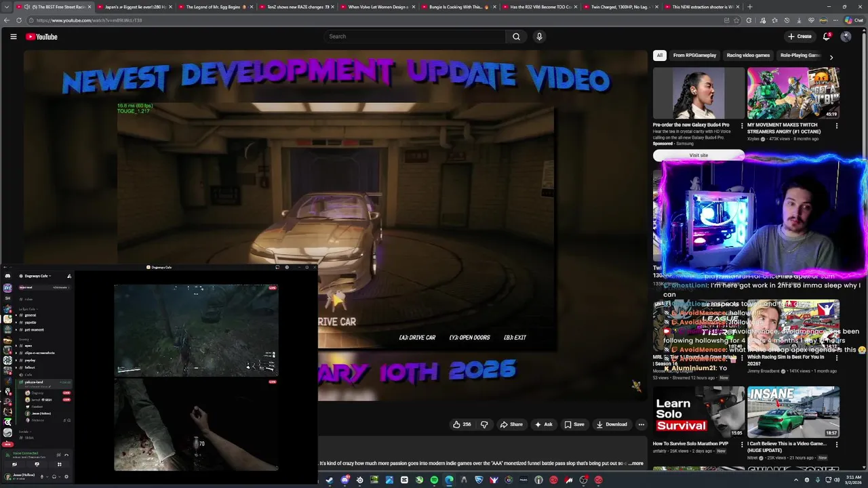Save the video with the Save button

tap(574, 424)
